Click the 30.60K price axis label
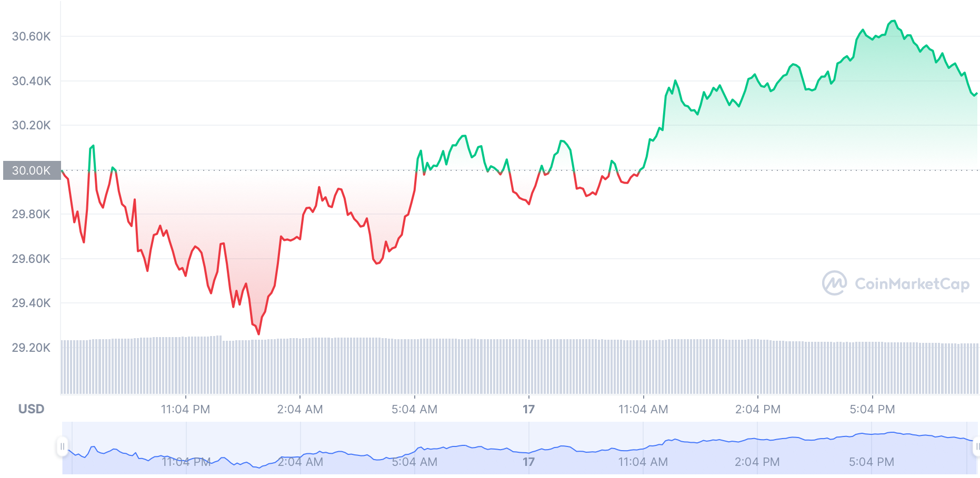This screenshot has width=980, height=478. [32, 36]
